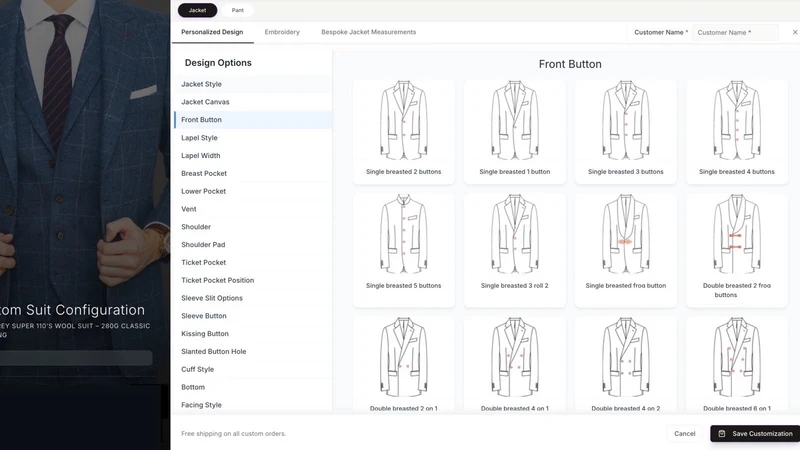This screenshot has height=450, width=800.
Task: Open Lapel Style design option
Action: click(253, 138)
